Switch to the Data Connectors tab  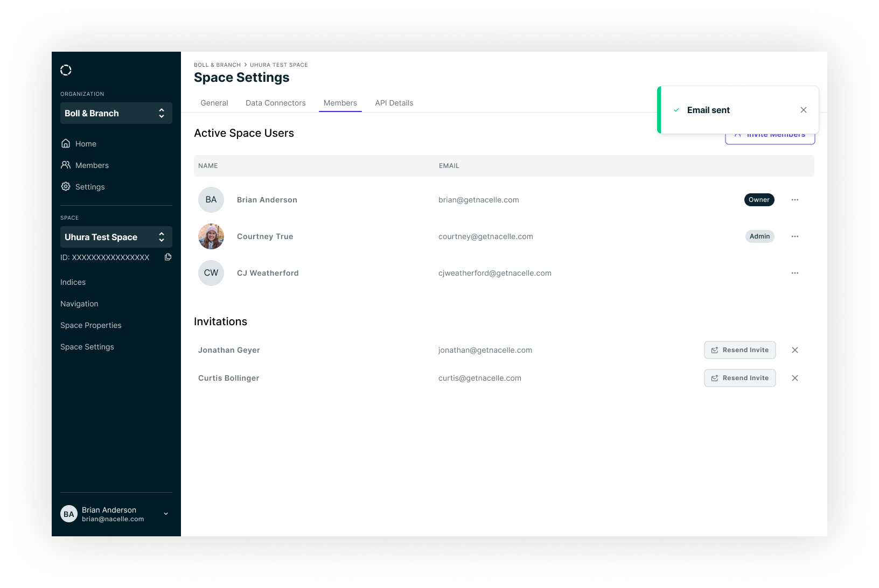[276, 103]
